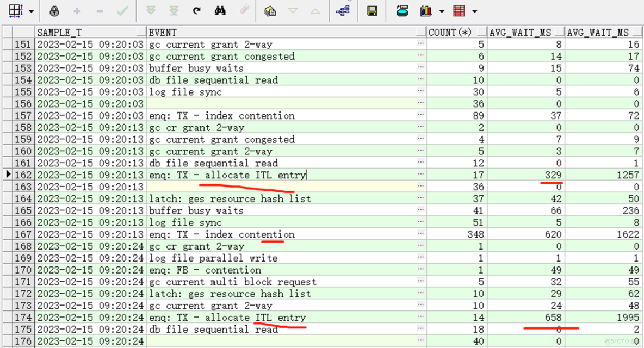The height and width of the screenshot is (348, 644).
Task: Click wait value 1995 in row 174
Action: [x=628, y=317]
